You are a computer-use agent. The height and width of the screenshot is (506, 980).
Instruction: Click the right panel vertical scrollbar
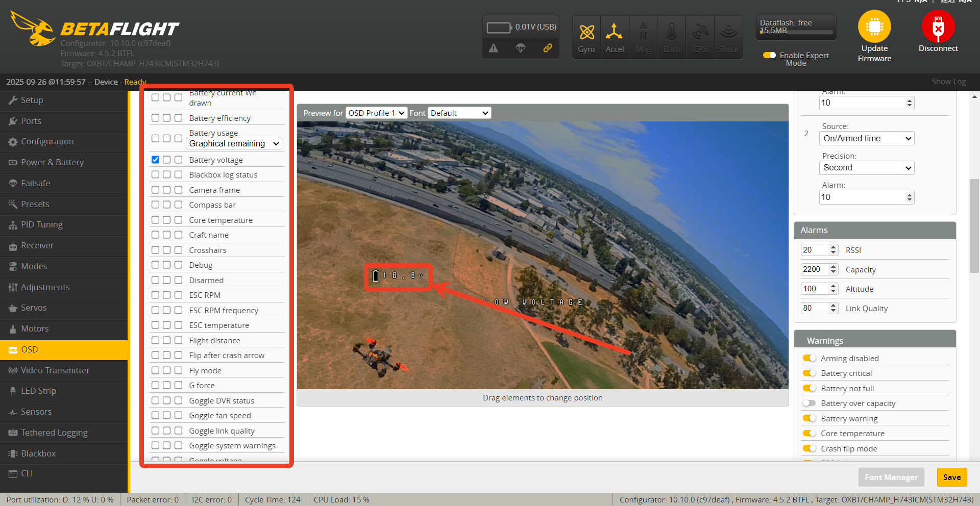pyautogui.click(x=974, y=226)
